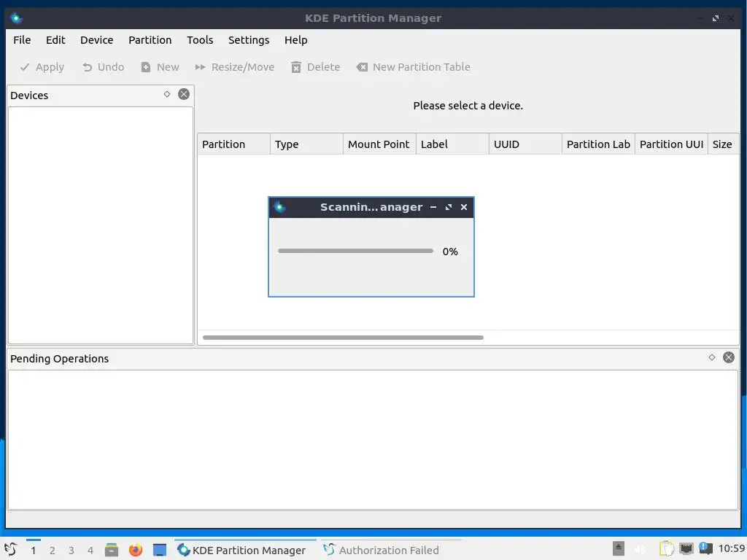Float the Devices panel with diamond icon
The width and height of the screenshot is (747, 560).
coord(167,94)
